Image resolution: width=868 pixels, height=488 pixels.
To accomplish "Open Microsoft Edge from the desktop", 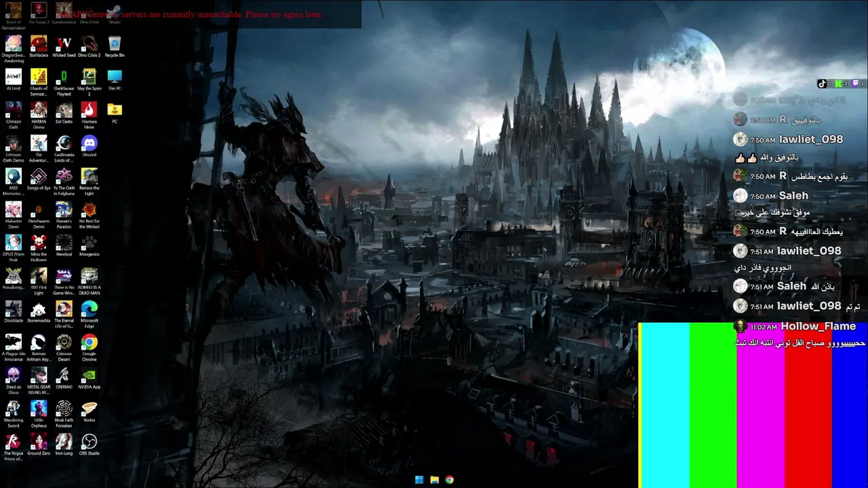I will click(x=90, y=314).
